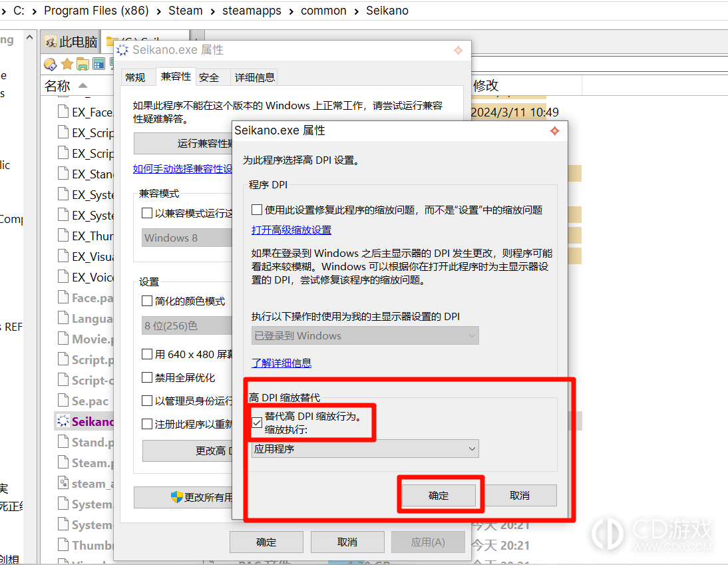Screen dimensions: 728x565
Task: Click the 名称 column sort arrow
Action: 83,85
